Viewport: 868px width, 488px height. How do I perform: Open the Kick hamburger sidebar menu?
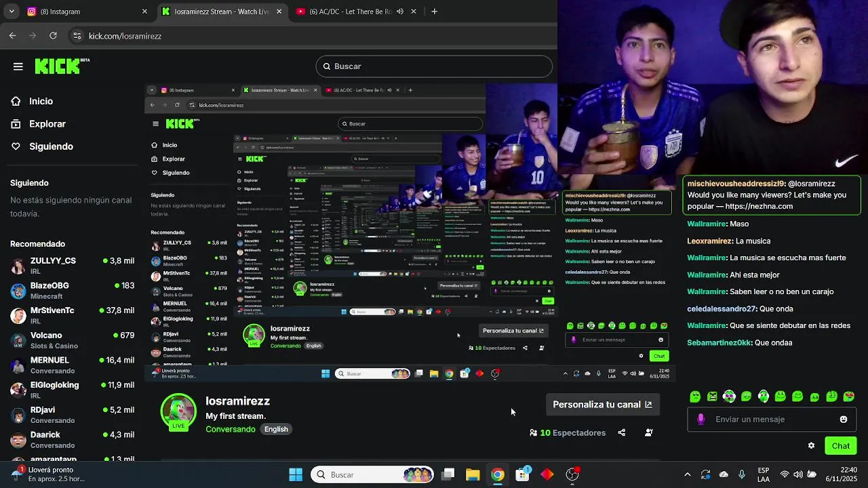pos(18,66)
